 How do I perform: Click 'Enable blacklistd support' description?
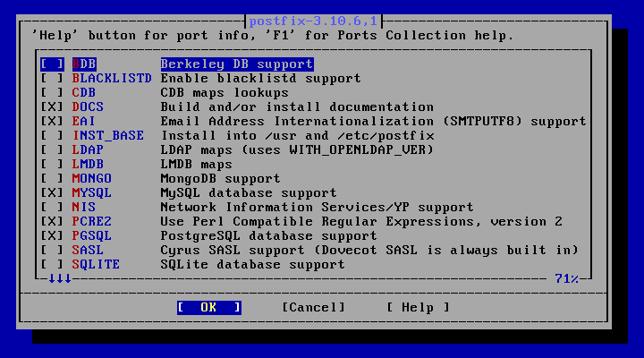click(x=261, y=79)
